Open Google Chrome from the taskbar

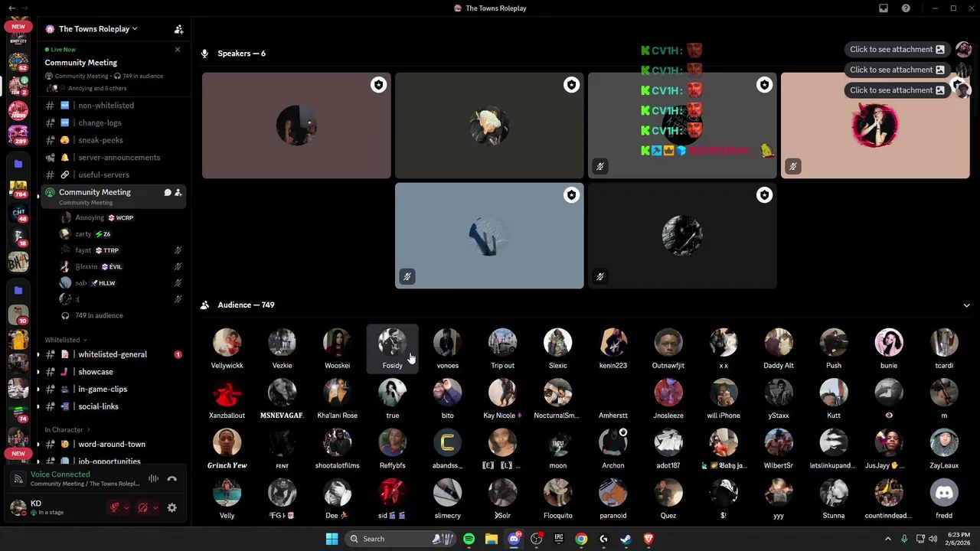(x=581, y=539)
